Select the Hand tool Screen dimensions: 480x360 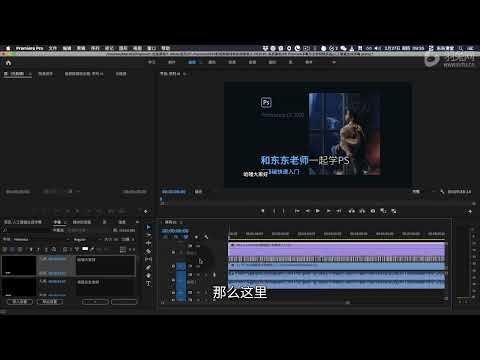[x=148, y=275]
